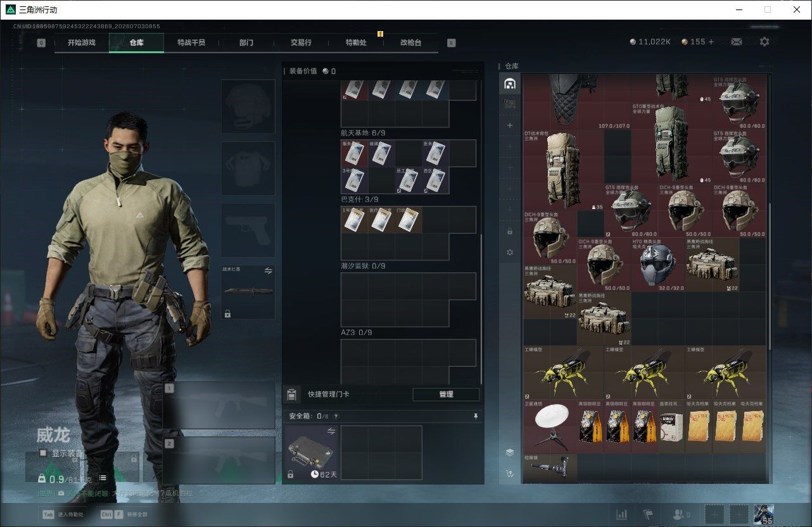Screen dimensions: 812x527
Task: Click the plus next to 155 currency
Action: point(711,42)
